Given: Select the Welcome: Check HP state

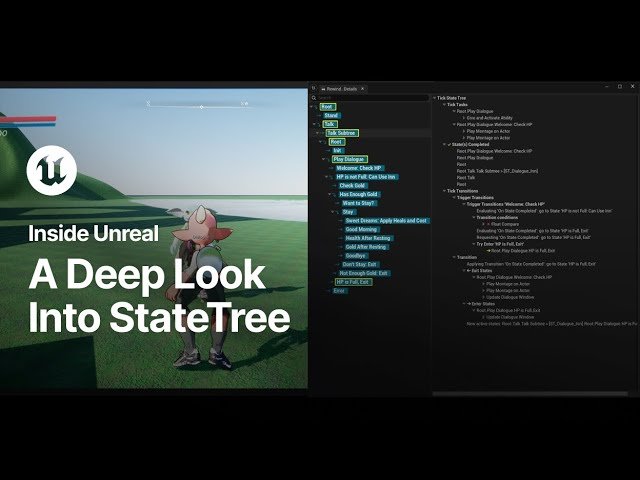Looking at the screenshot, I should coord(358,168).
